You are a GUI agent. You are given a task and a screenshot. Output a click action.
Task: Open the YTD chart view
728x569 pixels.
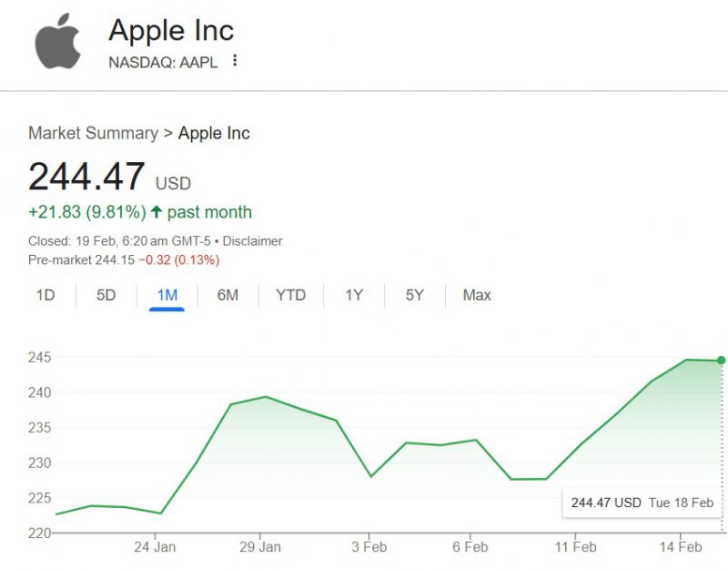pyautogui.click(x=290, y=295)
